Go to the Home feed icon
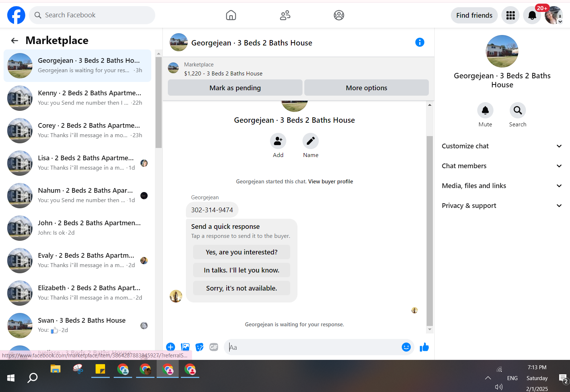The width and height of the screenshot is (570, 392). [x=231, y=15]
